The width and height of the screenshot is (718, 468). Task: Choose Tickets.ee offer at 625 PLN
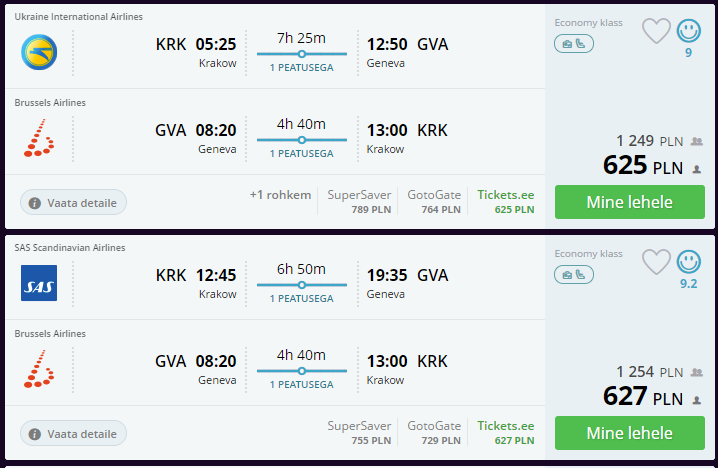pos(506,201)
